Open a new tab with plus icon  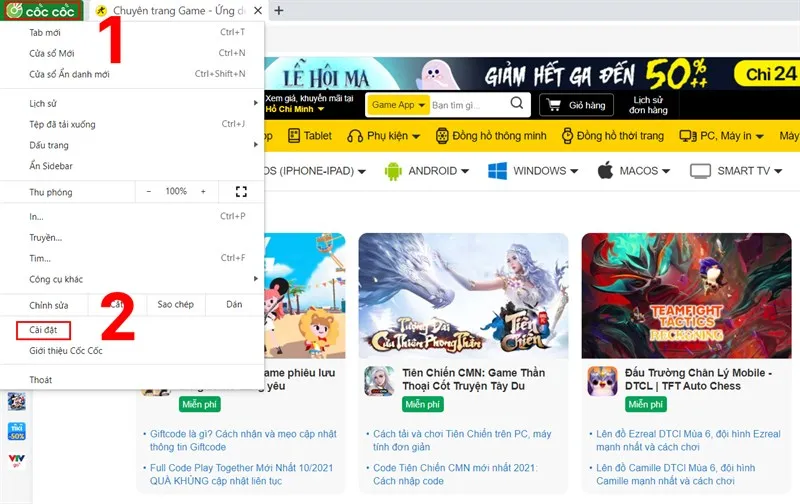(278, 10)
